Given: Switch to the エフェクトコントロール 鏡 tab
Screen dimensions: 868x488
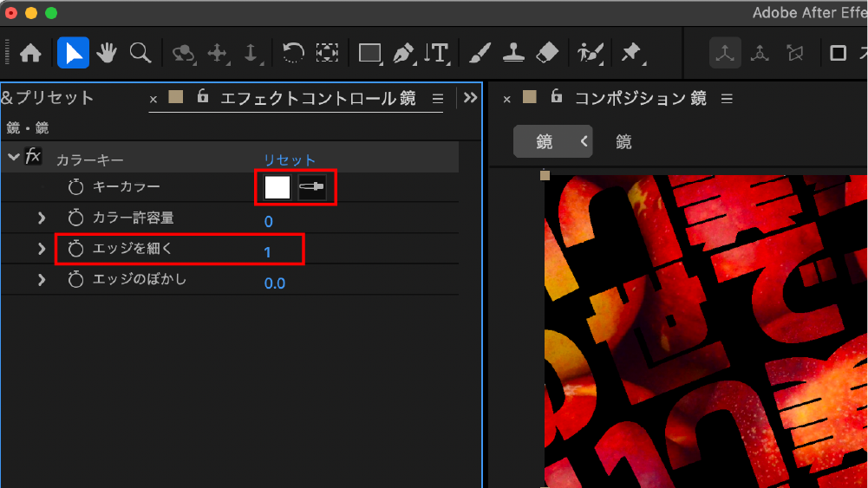Looking at the screenshot, I should tap(317, 99).
